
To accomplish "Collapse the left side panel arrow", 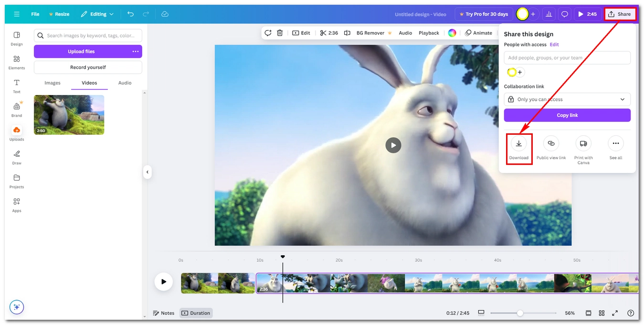I will (148, 172).
